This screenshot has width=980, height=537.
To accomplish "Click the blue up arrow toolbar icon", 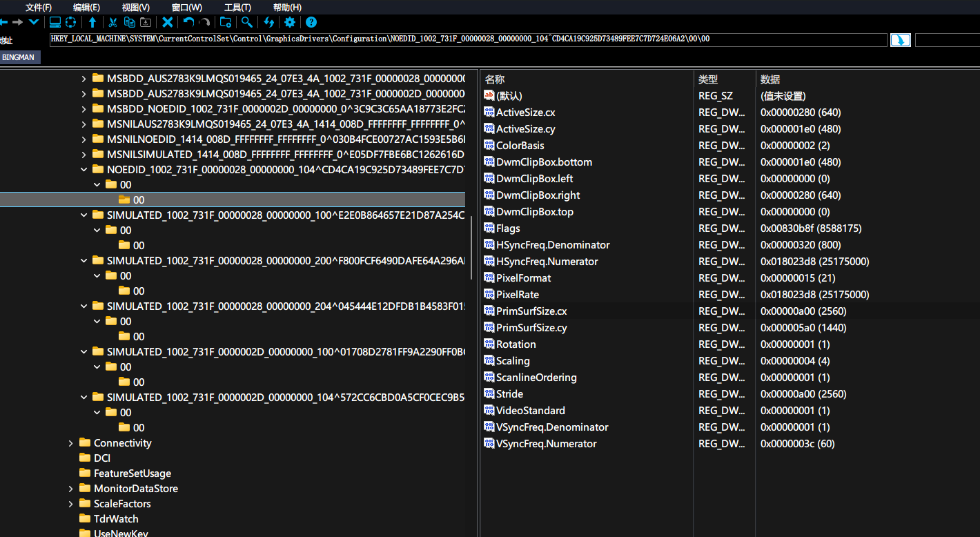I will (92, 23).
